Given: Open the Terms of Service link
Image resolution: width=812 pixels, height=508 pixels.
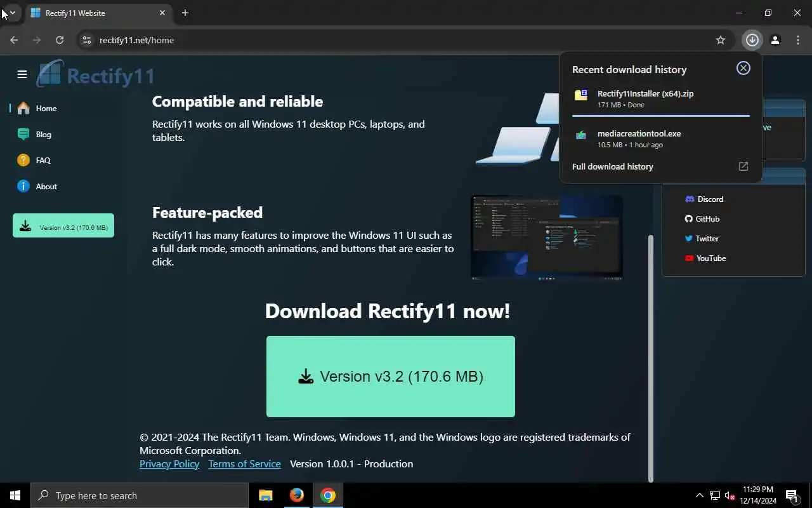Looking at the screenshot, I should [x=244, y=464].
